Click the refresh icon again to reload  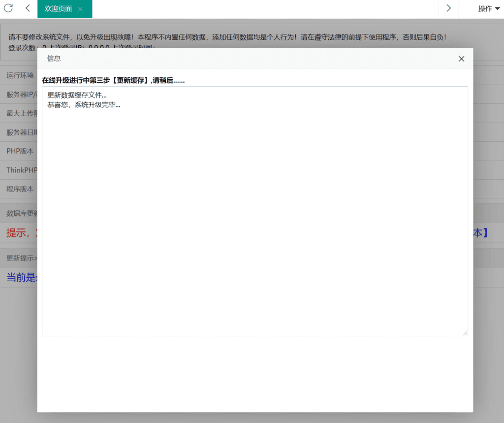tap(8, 8)
